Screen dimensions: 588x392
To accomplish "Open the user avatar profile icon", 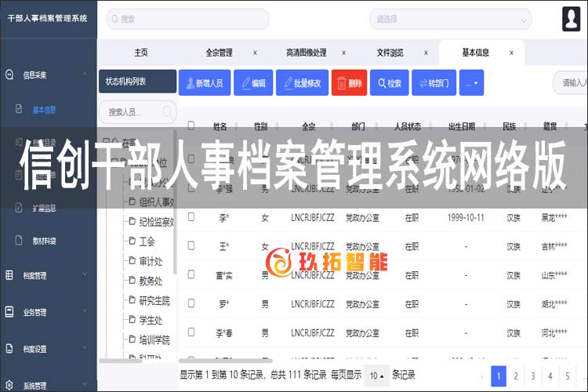I will click(571, 18).
